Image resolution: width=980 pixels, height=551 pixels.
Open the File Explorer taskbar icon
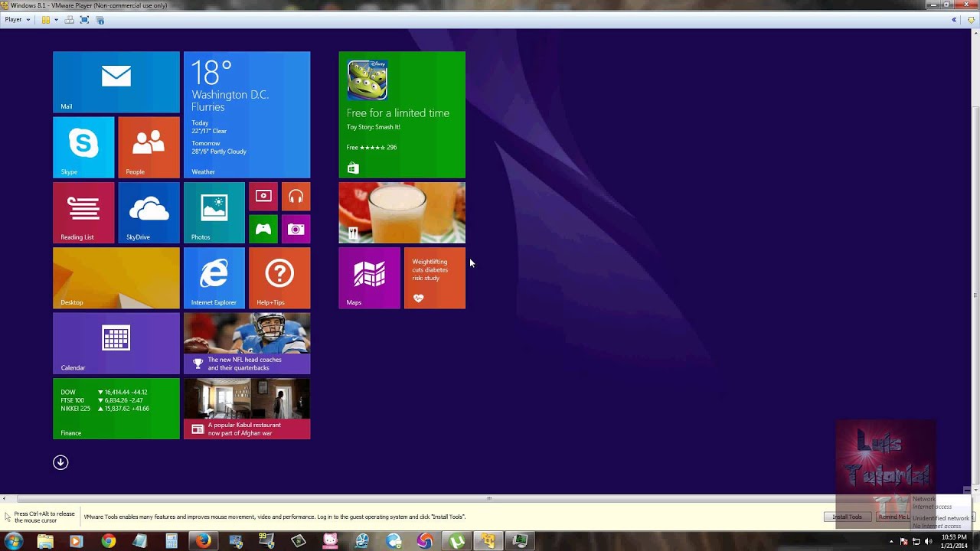pyautogui.click(x=45, y=541)
